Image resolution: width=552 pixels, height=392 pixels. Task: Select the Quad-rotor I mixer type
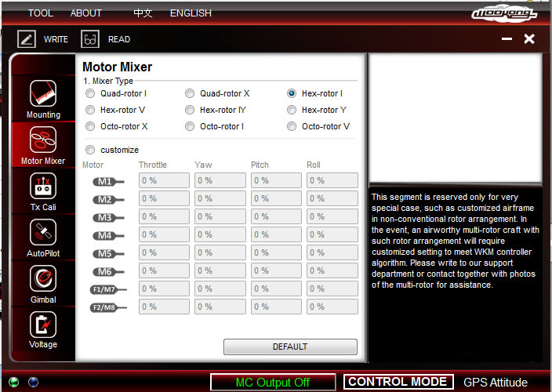(90, 93)
